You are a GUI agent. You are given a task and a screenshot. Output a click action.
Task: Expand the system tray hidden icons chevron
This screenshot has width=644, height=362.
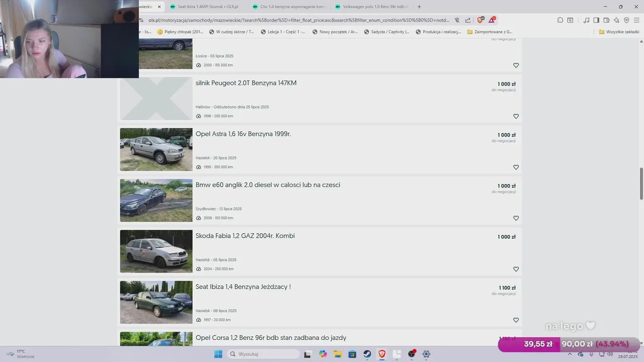click(x=571, y=354)
